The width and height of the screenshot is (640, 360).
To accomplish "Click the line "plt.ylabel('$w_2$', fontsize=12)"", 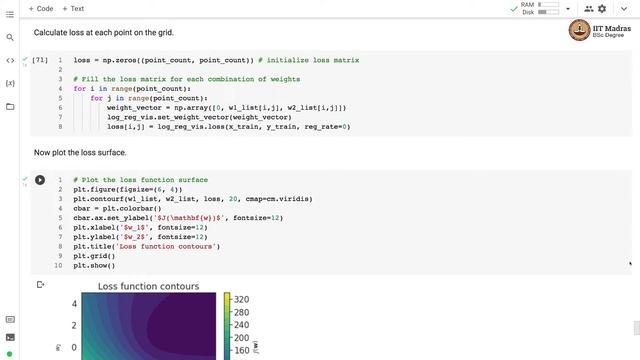I will [x=140, y=237].
